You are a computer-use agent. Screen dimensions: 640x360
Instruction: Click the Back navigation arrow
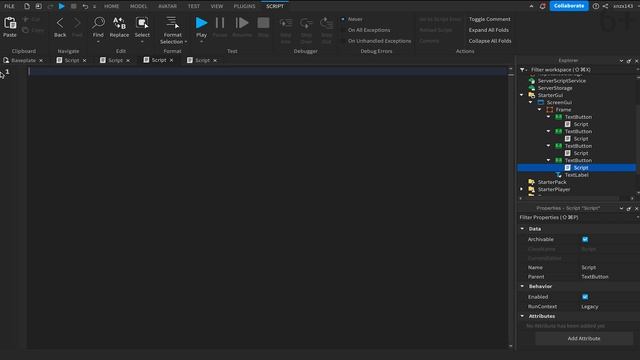coord(60,23)
